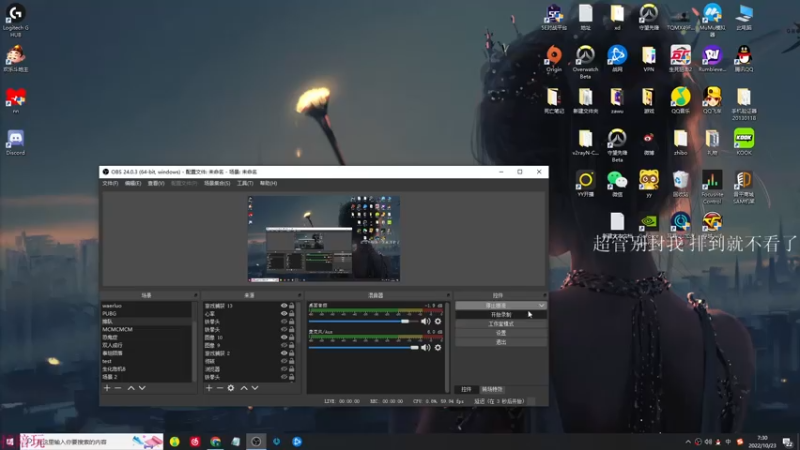Viewport: 800px width, 450px height.
Task: Open system volume tray icon
Action: (708, 442)
